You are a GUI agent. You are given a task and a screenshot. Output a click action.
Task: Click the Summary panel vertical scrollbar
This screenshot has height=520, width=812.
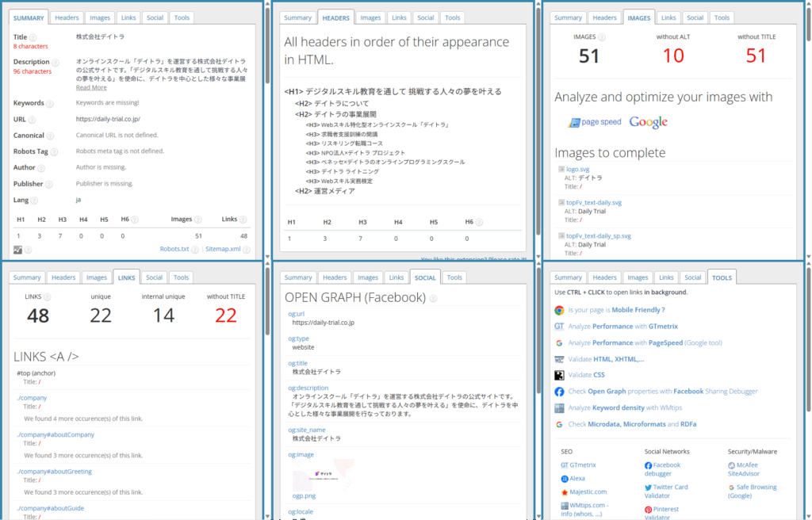click(x=266, y=127)
